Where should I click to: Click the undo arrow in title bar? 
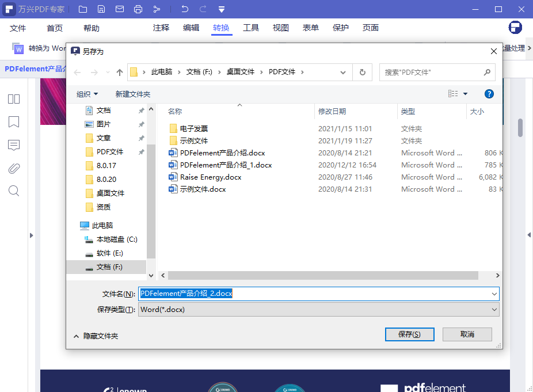(x=185, y=9)
